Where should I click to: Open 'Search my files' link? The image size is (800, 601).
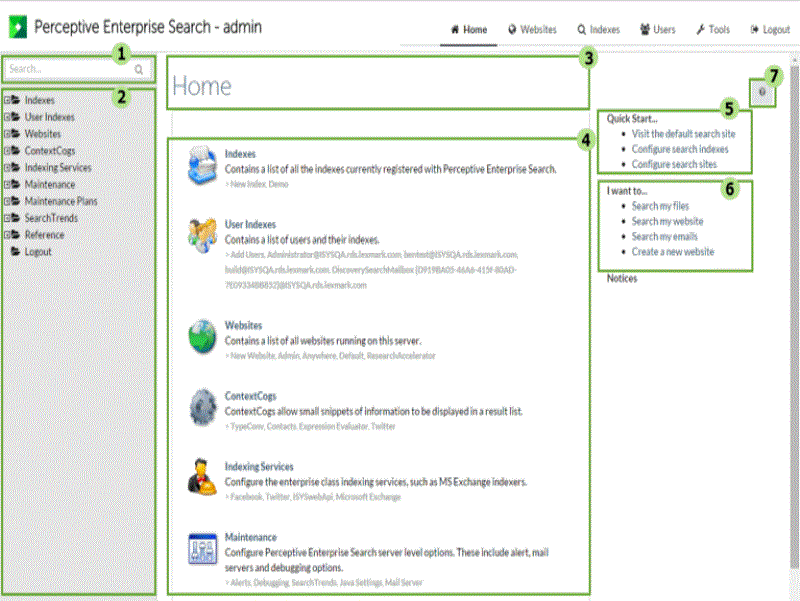point(660,206)
